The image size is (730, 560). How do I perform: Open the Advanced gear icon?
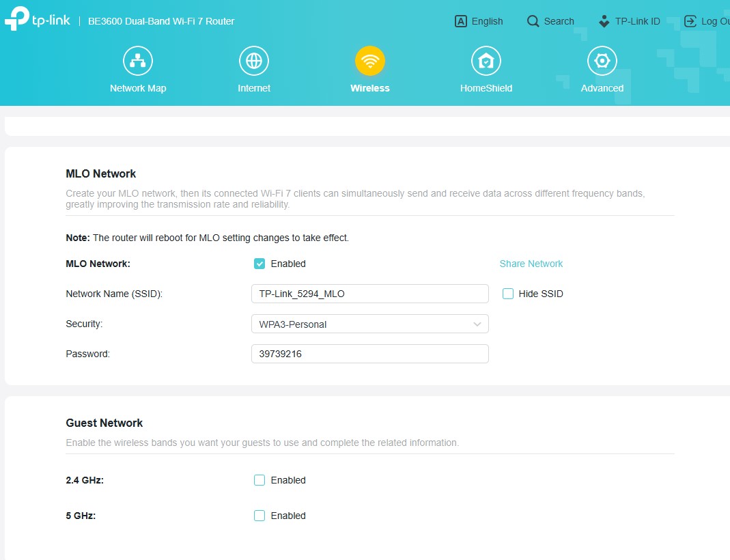pos(602,61)
